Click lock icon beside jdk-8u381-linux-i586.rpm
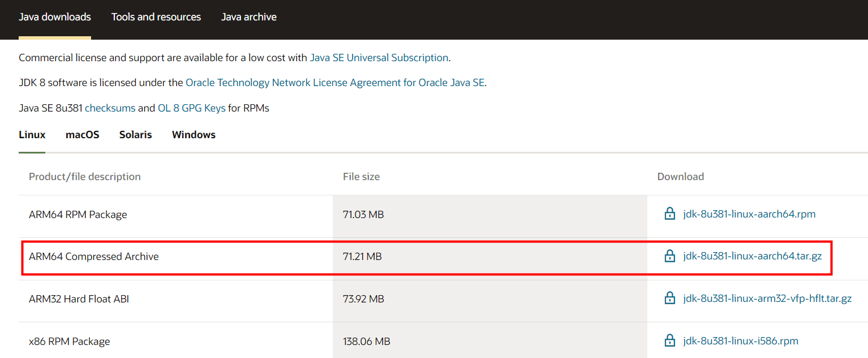 [x=669, y=340]
